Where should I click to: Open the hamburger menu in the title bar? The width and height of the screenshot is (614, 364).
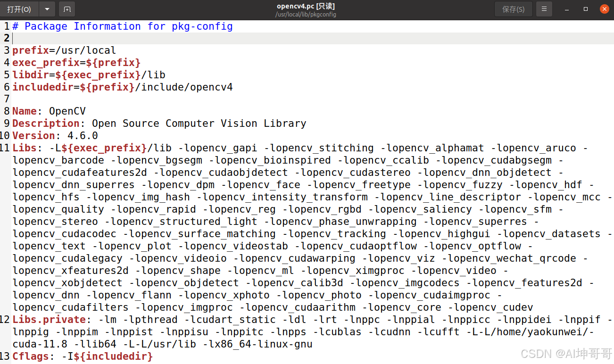click(x=544, y=9)
